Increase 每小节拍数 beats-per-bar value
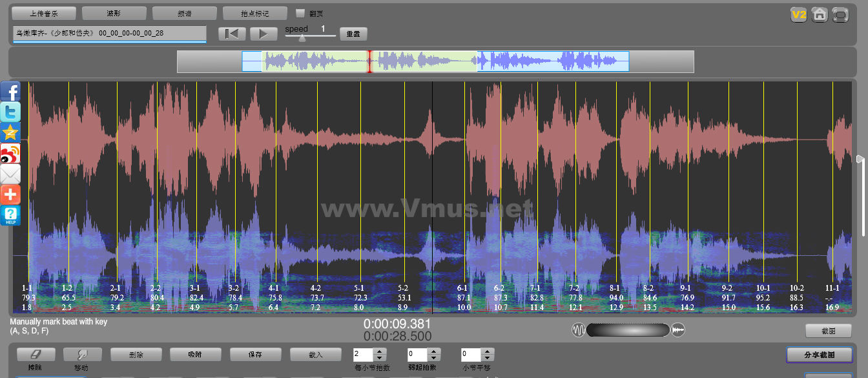The width and height of the screenshot is (868, 378). (x=380, y=352)
